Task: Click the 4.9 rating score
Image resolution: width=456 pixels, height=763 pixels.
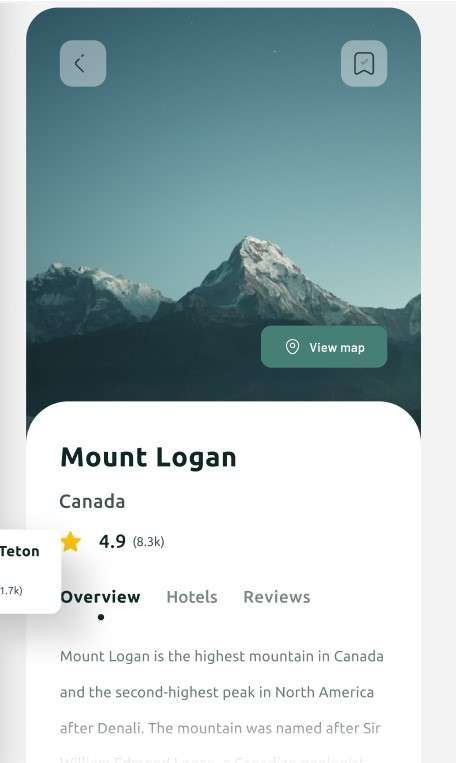Action: [112, 542]
